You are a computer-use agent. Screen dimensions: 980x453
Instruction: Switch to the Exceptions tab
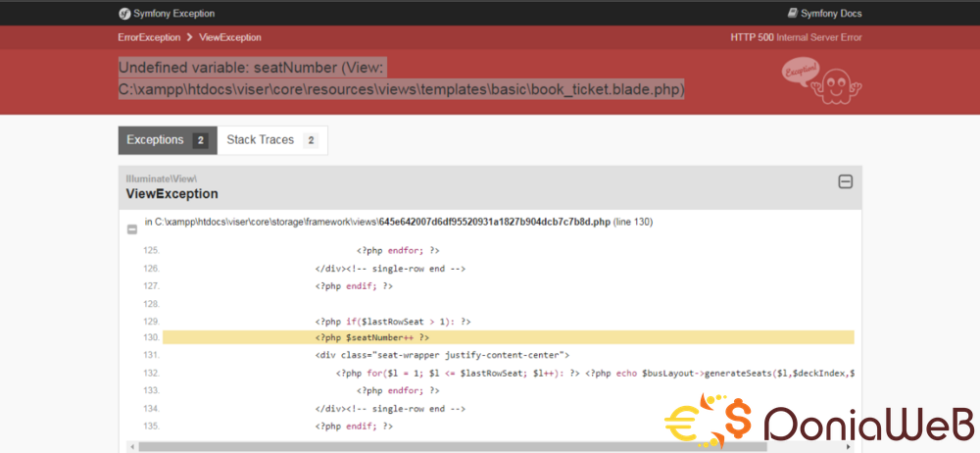coord(155,140)
